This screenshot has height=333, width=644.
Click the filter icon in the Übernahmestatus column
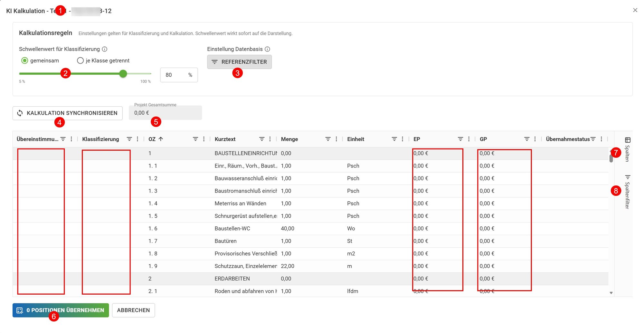pos(593,139)
